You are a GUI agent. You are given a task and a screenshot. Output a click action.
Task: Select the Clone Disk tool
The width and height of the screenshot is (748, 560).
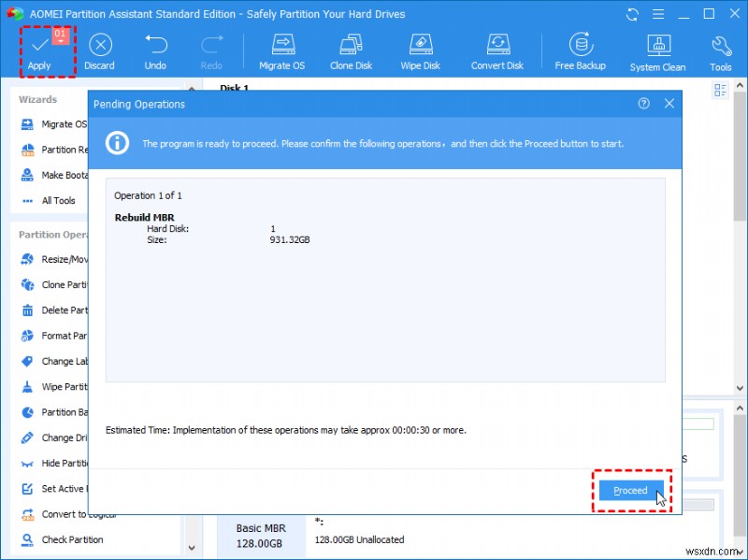pyautogui.click(x=352, y=50)
